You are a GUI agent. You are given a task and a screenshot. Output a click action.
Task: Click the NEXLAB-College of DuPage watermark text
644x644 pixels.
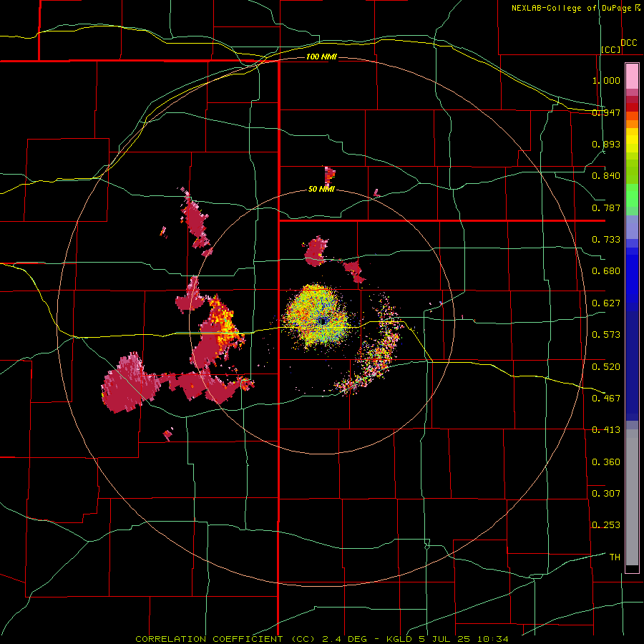[575, 8]
